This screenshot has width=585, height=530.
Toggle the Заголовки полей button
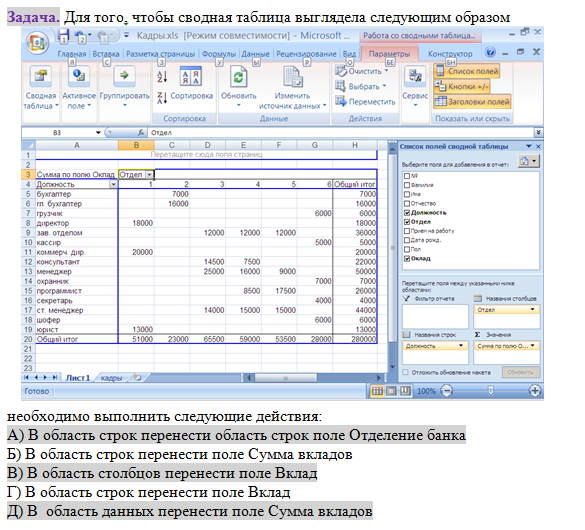[x=472, y=101]
